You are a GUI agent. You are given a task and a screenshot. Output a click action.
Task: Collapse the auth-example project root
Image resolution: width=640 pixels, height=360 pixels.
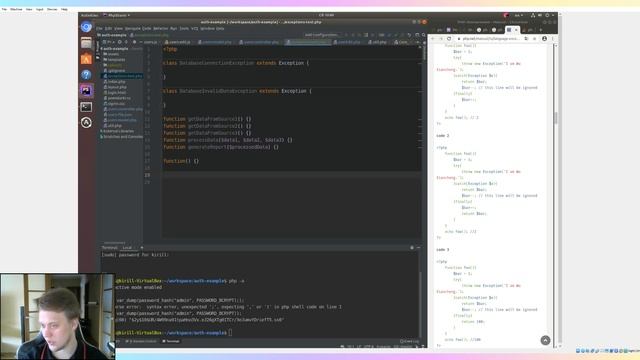[102, 49]
